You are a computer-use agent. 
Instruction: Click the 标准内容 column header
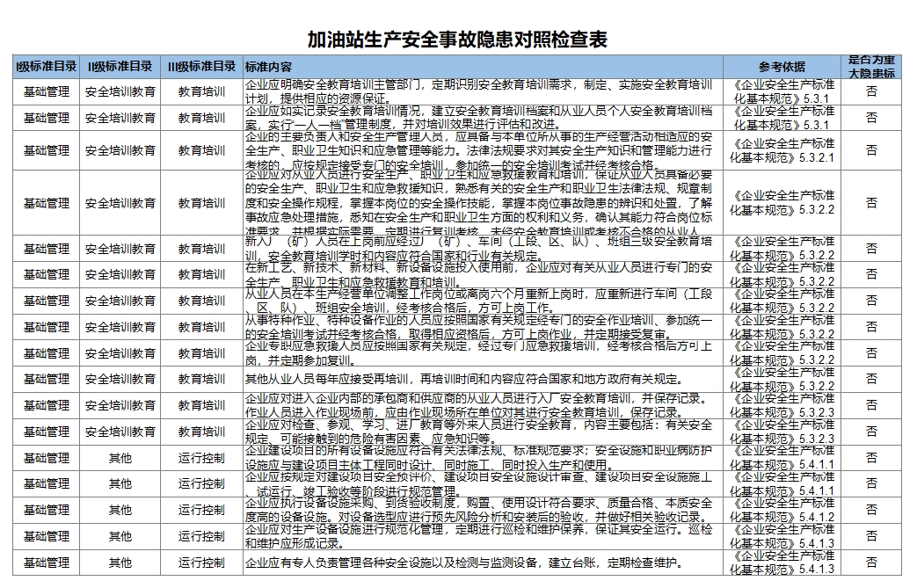[x=483, y=67]
